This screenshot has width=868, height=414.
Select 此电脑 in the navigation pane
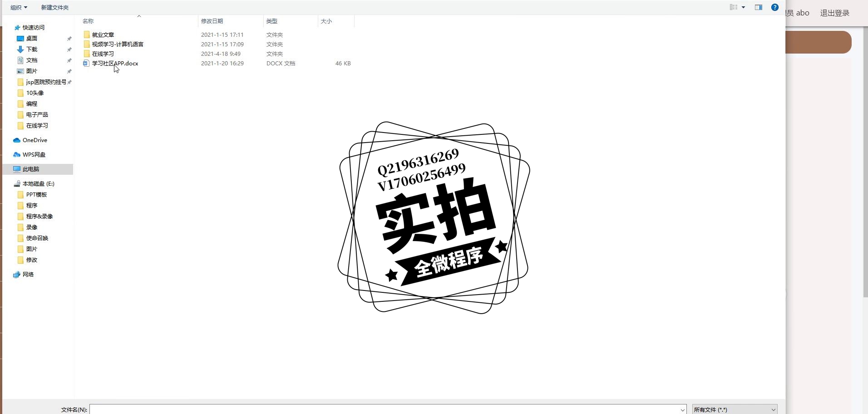(x=31, y=169)
